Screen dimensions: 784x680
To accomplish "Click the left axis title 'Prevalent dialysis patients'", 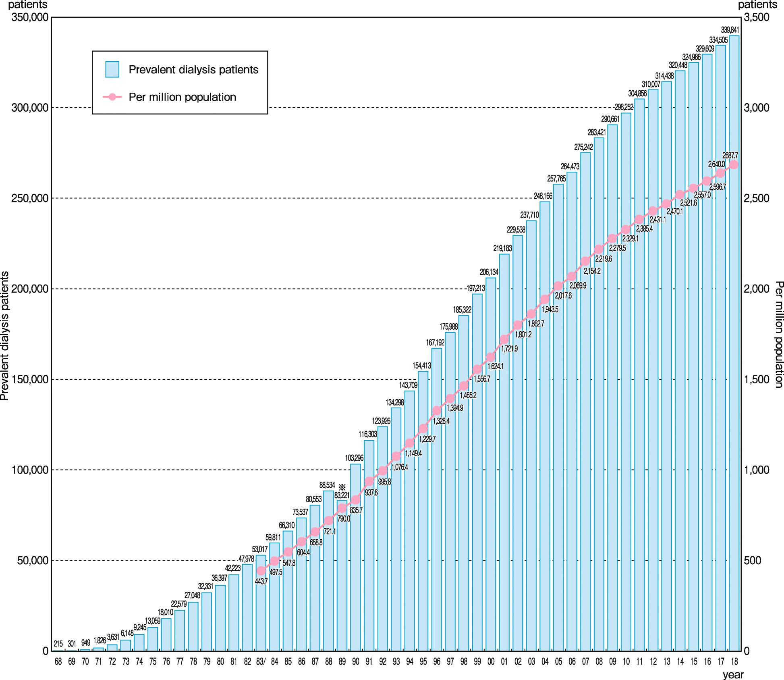I will click(5, 336).
